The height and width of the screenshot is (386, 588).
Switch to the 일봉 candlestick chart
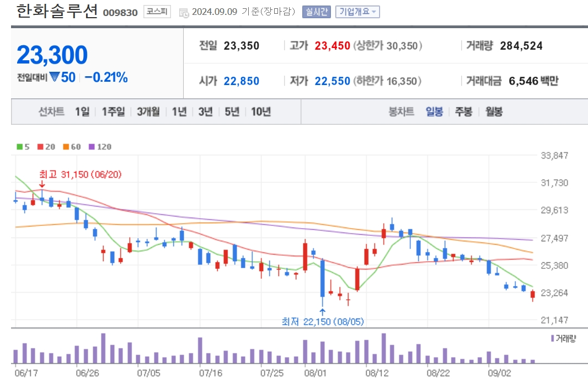pos(435,112)
